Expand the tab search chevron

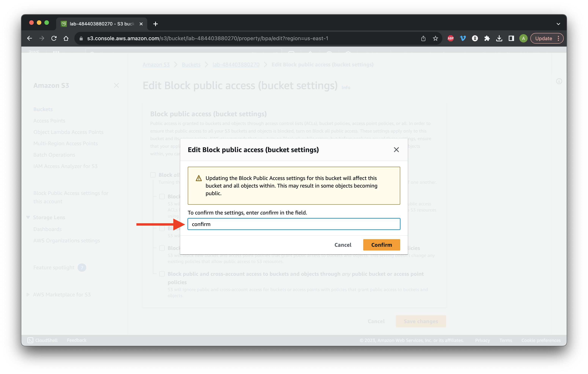pos(558,24)
